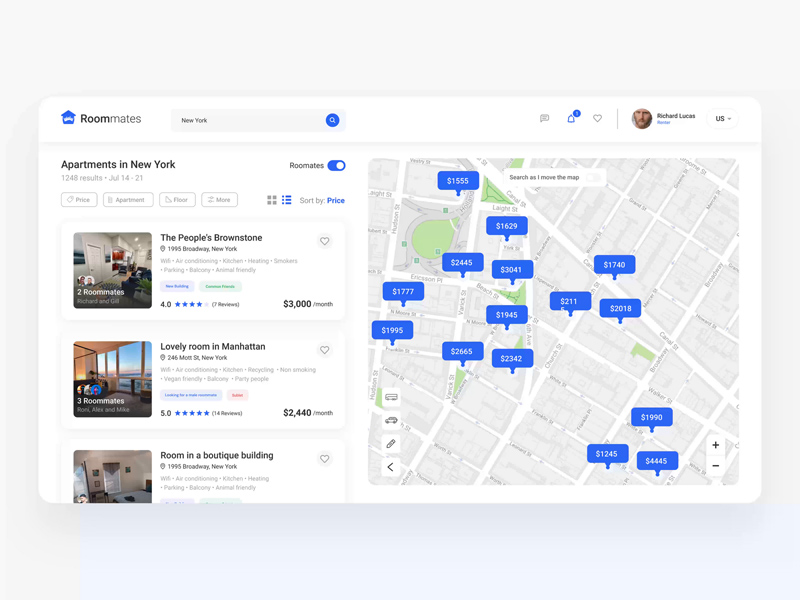Select the public transit layer icon

391,397
